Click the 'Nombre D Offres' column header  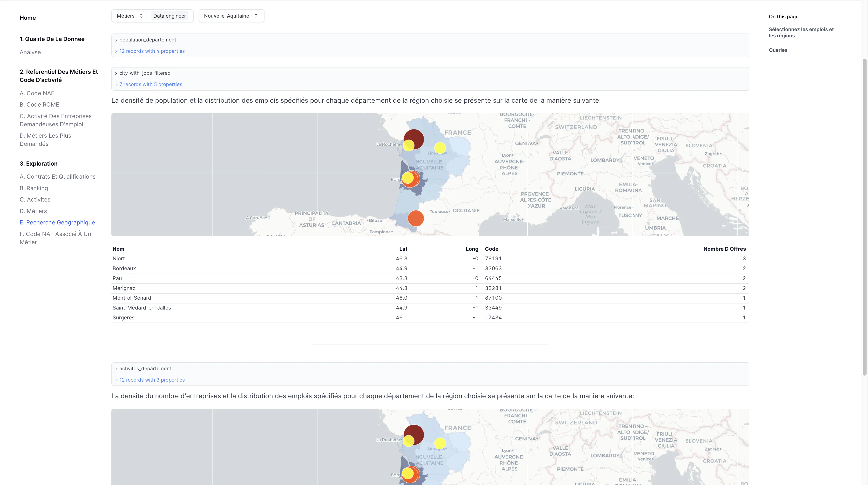click(725, 249)
